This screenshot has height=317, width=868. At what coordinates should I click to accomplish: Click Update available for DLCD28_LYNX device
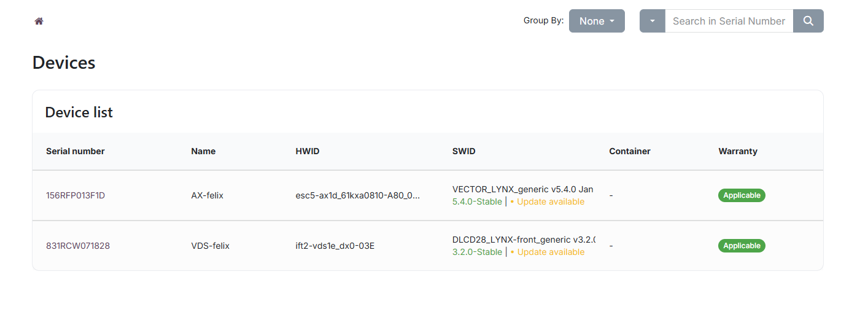point(550,252)
